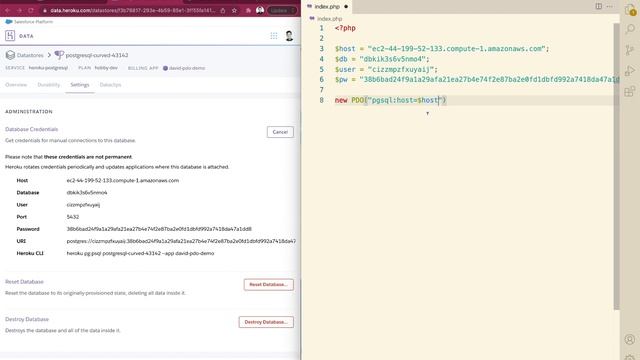Go forward in the browser
Screen dimensions: 640x360
[x=19, y=10]
